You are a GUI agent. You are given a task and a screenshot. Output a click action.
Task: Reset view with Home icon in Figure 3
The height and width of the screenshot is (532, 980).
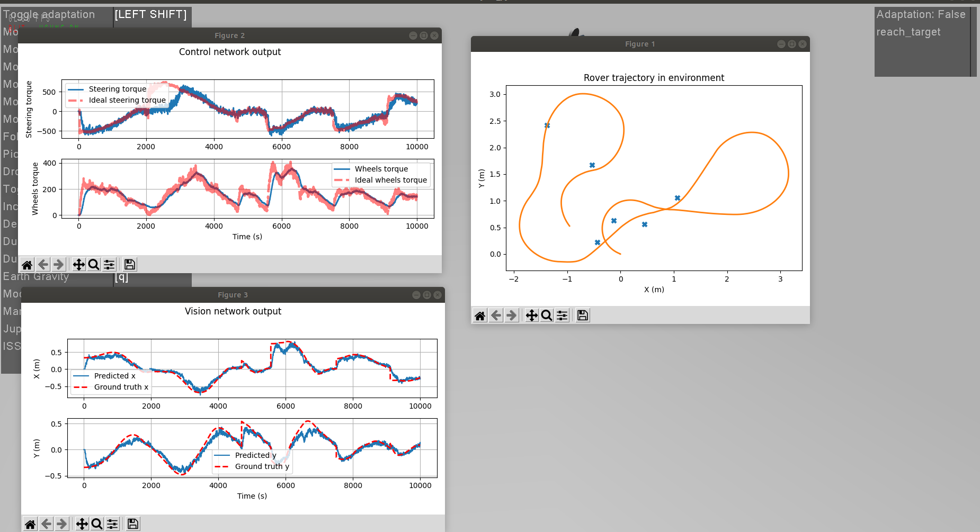coord(30,524)
